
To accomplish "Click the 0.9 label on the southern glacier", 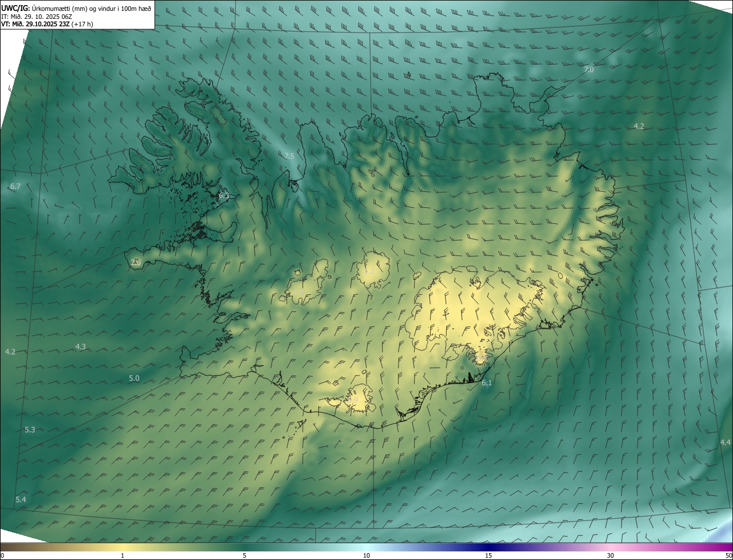I will [x=353, y=400].
